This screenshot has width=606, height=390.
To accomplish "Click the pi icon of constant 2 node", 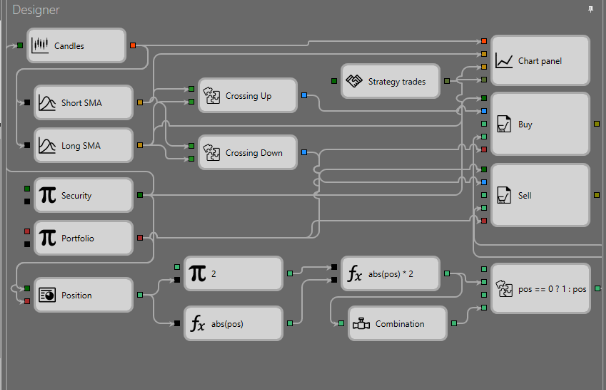I will click(197, 273).
